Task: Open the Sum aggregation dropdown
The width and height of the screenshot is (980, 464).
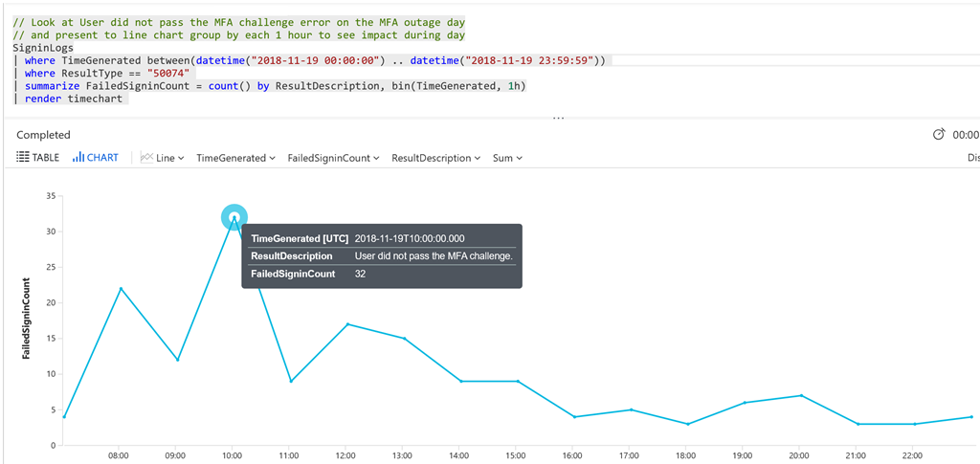Action: tap(507, 158)
